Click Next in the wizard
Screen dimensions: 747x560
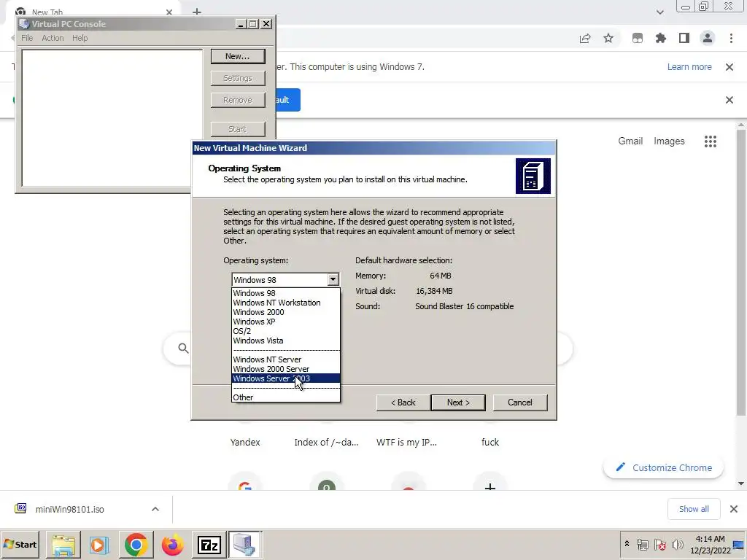[458, 402]
